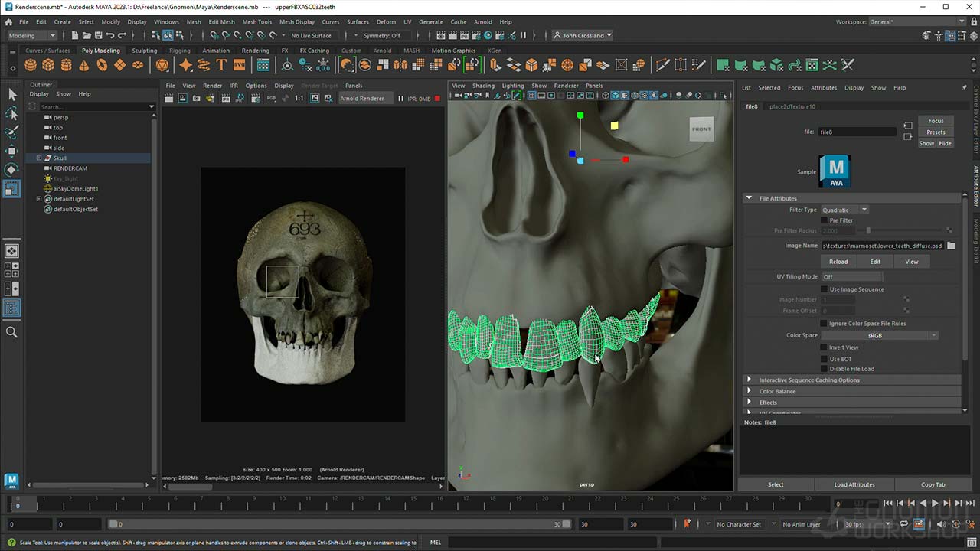Click the polygon cube shelf icon
The height and width of the screenshot is (551, 980).
48,65
